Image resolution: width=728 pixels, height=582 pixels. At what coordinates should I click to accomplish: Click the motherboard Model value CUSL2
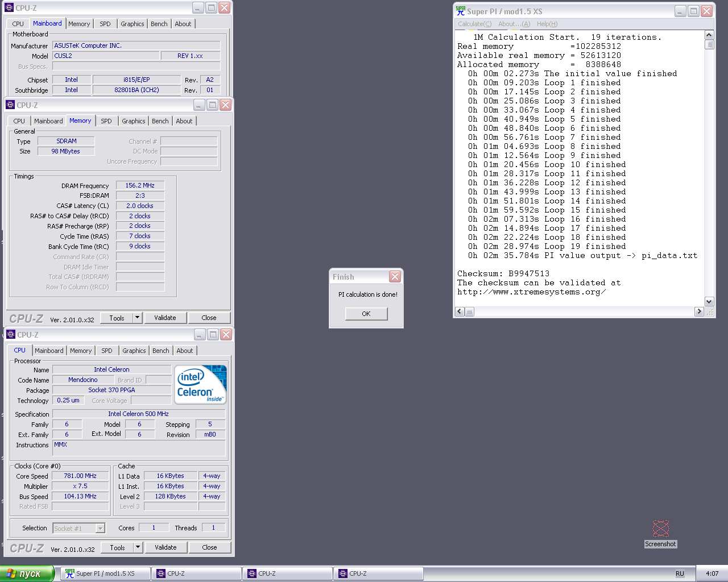(106, 56)
